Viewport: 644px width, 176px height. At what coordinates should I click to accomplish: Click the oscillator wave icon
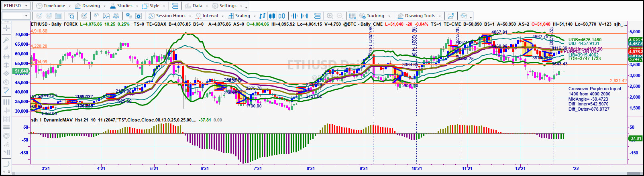tap(96, 16)
